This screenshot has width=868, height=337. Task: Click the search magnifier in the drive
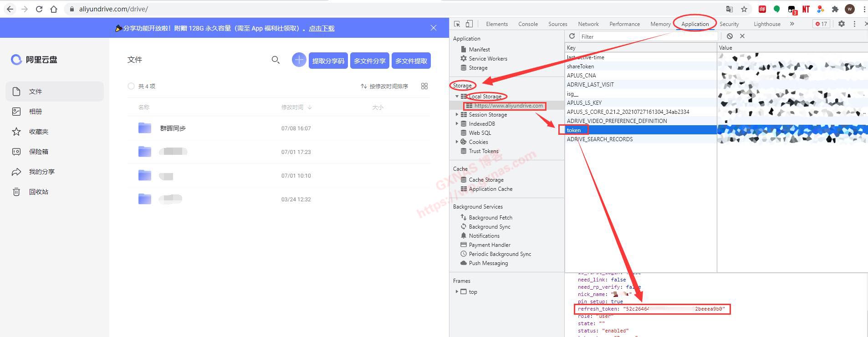pyautogui.click(x=276, y=60)
